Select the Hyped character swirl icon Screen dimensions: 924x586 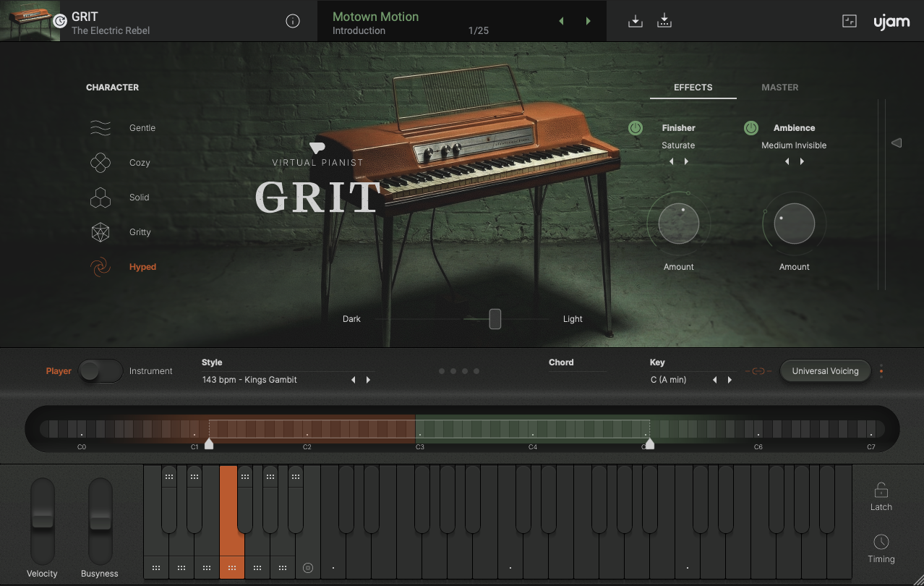pos(100,267)
